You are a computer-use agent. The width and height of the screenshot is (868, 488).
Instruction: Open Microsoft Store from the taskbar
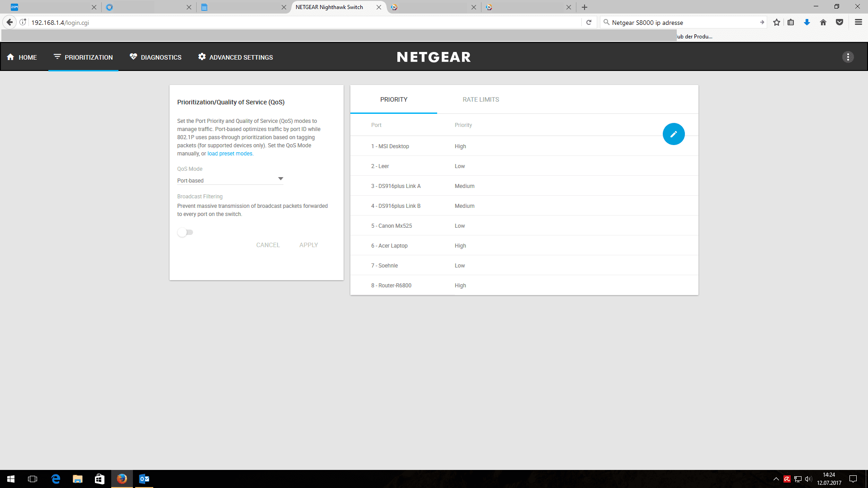pyautogui.click(x=100, y=479)
